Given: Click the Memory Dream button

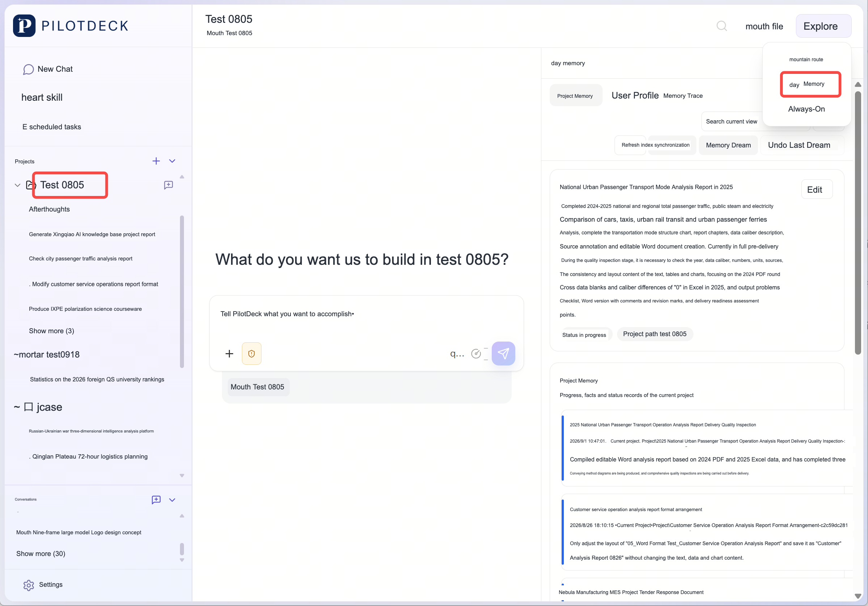Looking at the screenshot, I should (728, 145).
